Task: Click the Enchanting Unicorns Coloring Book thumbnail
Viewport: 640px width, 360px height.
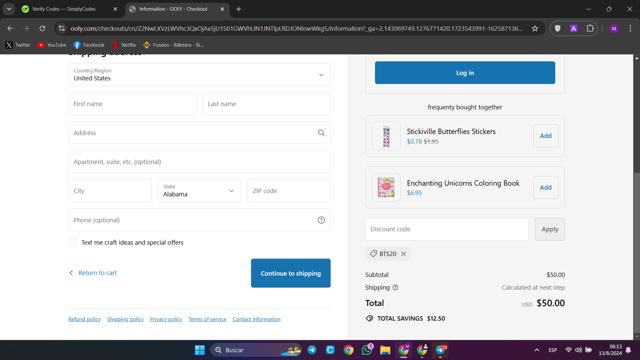Action: [386, 187]
